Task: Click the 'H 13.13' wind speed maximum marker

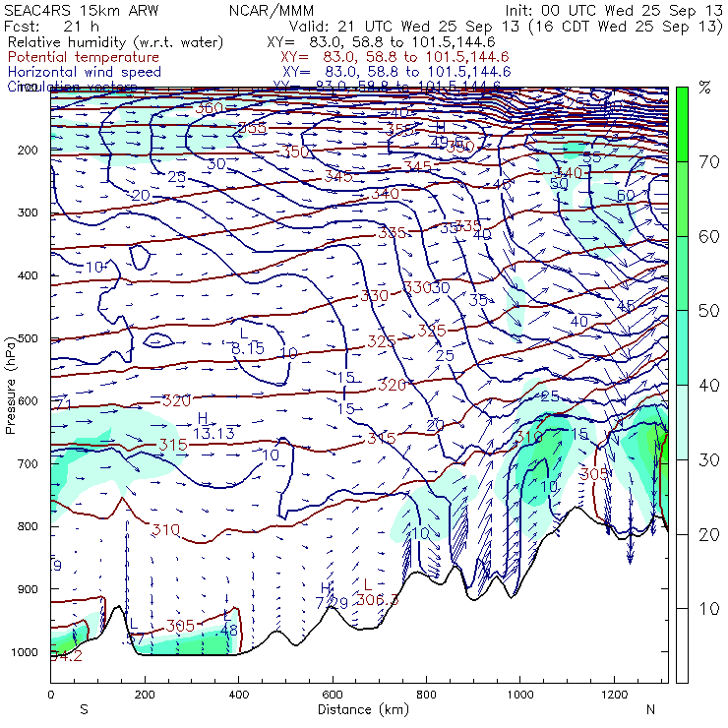Action: (213, 426)
